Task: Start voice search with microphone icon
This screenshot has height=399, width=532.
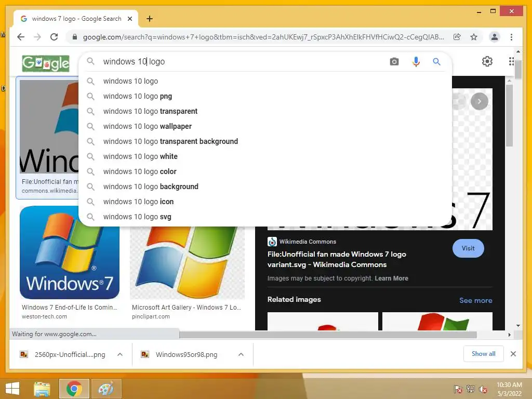Action: (x=416, y=61)
